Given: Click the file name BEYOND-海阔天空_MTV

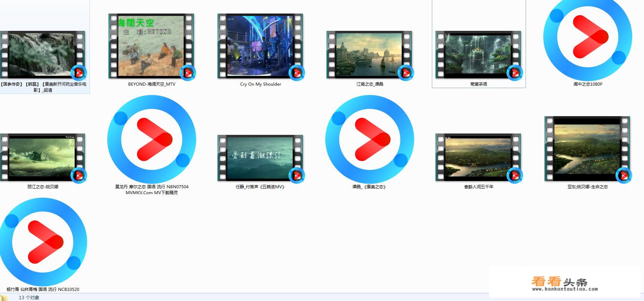Looking at the screenshot, I should [152, 84].
